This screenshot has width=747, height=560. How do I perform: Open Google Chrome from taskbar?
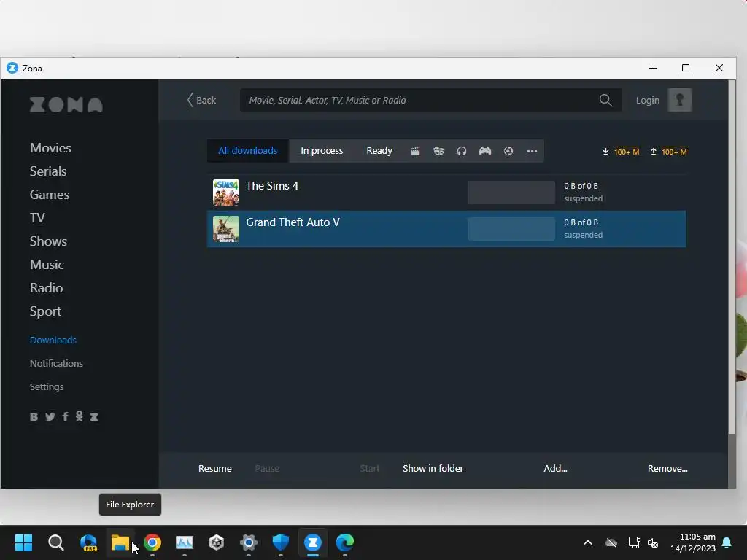tap(152, 542)
